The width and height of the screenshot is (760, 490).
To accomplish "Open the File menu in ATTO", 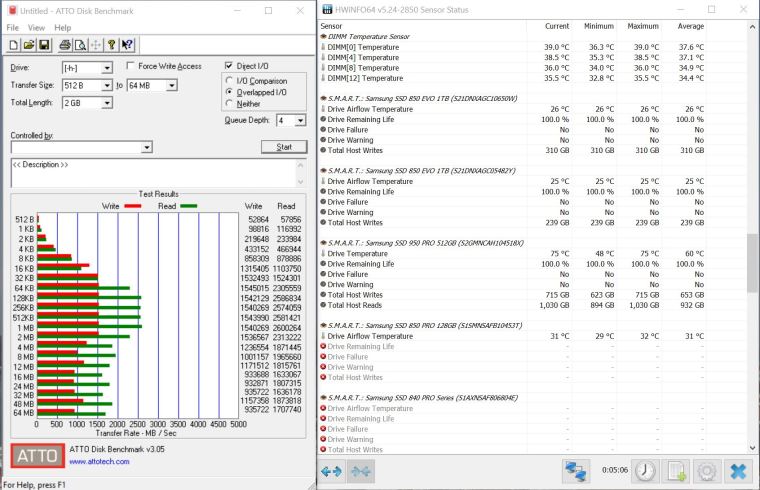I will [13, 28].
